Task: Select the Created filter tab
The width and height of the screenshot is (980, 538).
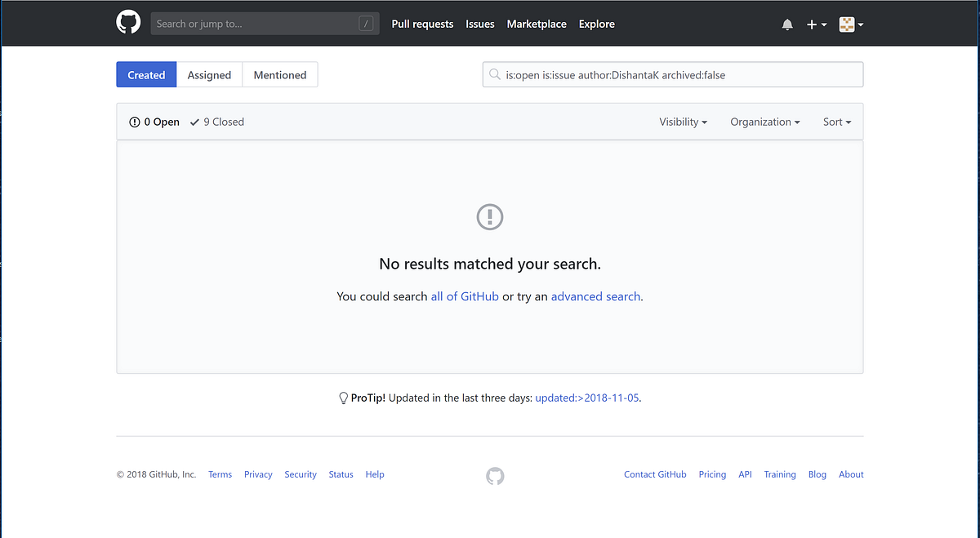Action: pyautogui.click(x=146, y=73)
